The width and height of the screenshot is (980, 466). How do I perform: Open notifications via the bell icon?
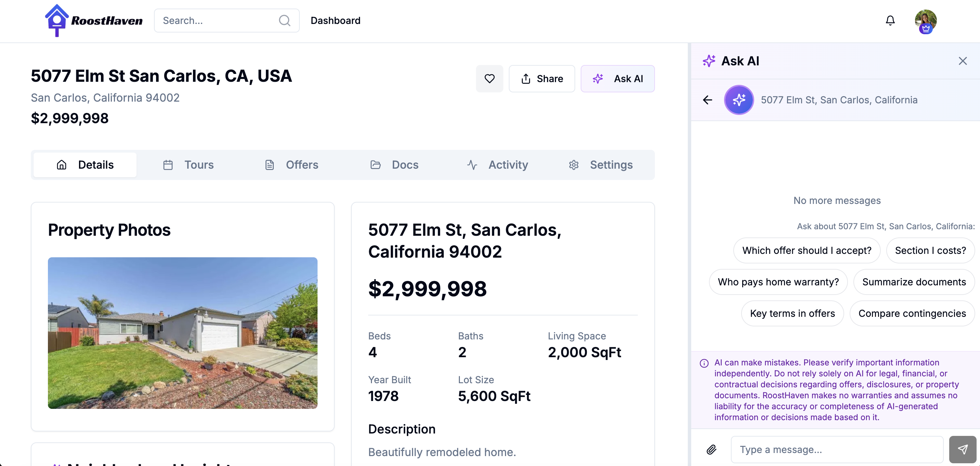(890, 20)
